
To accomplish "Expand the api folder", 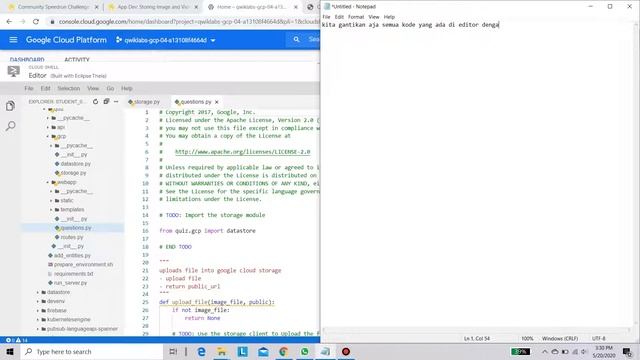I will [x=48, y=127].
